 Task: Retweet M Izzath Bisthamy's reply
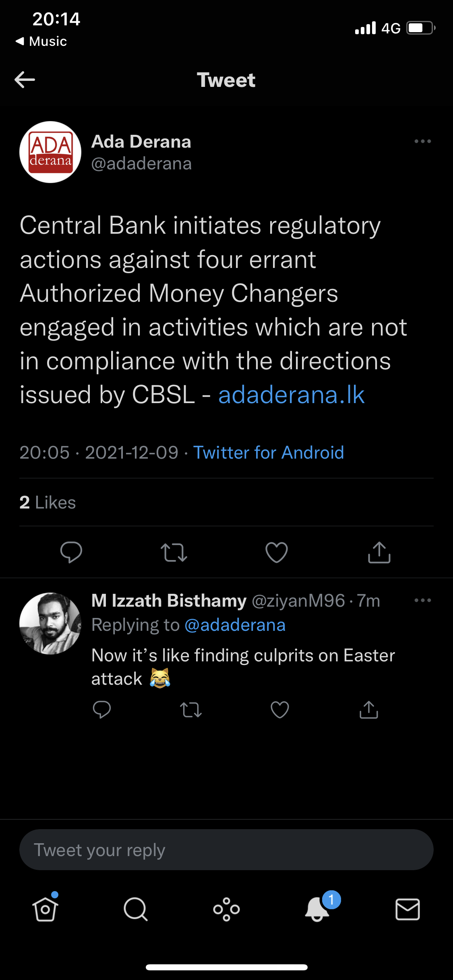[191, 710]
